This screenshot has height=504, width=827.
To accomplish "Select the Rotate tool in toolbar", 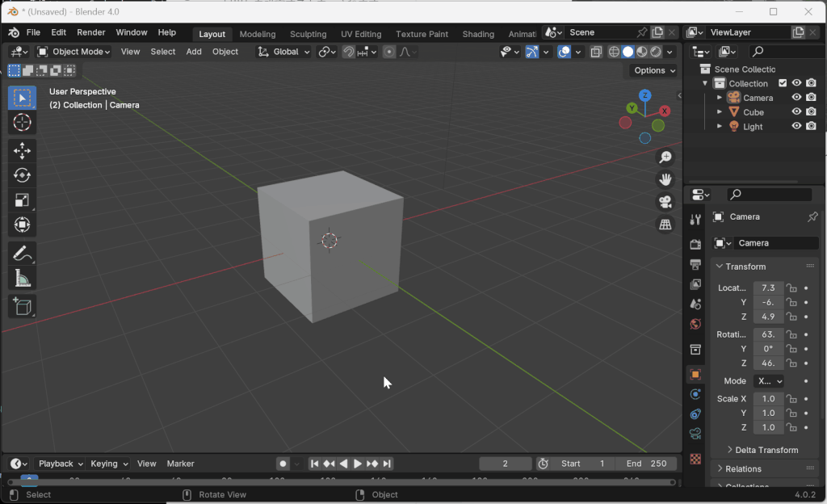I will pyautogui.click(x=22, y=175).
